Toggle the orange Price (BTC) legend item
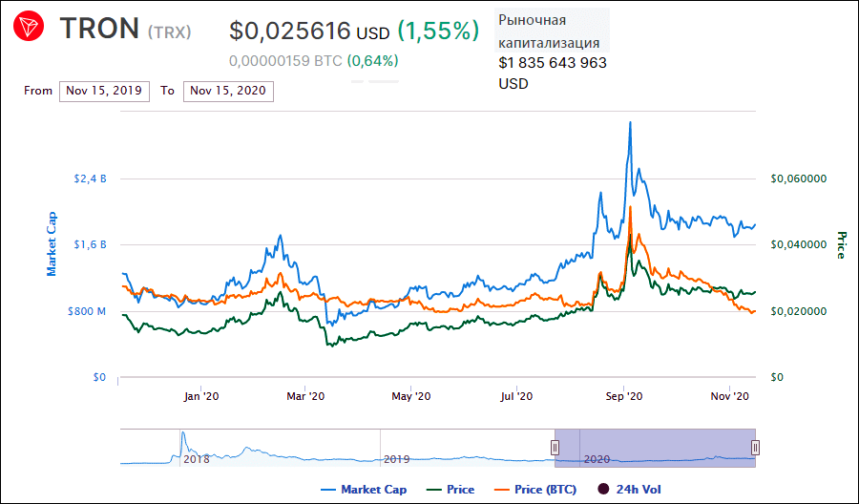859x504 pixels. tap(537, 490)
